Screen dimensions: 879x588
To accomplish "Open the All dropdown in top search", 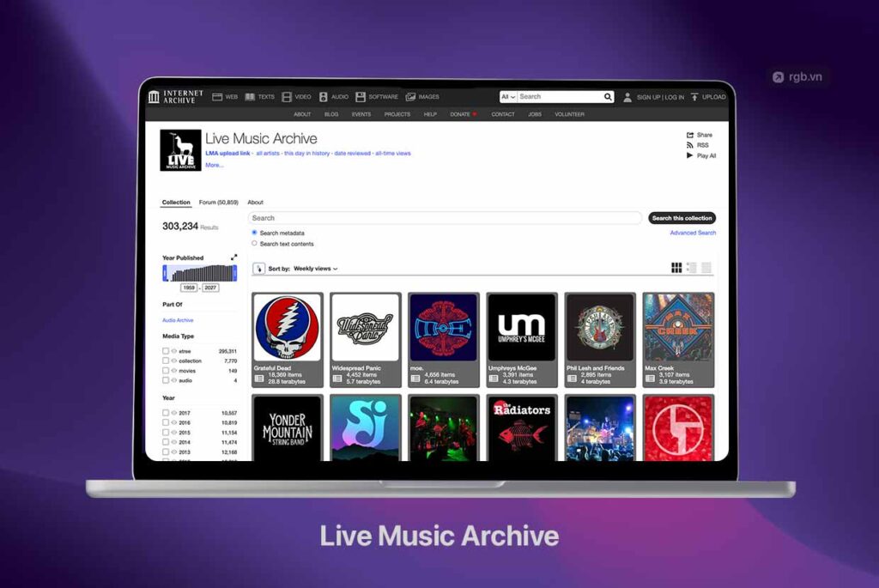I will (508, 97).
